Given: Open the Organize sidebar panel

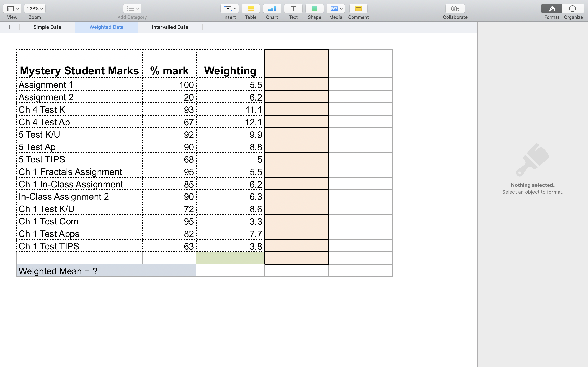Looking at the screenshot, I should 573,9.
